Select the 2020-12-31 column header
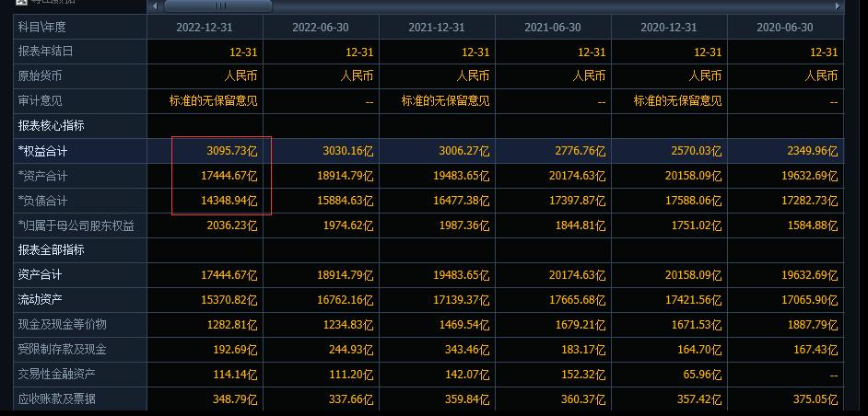 click(669, 27)
